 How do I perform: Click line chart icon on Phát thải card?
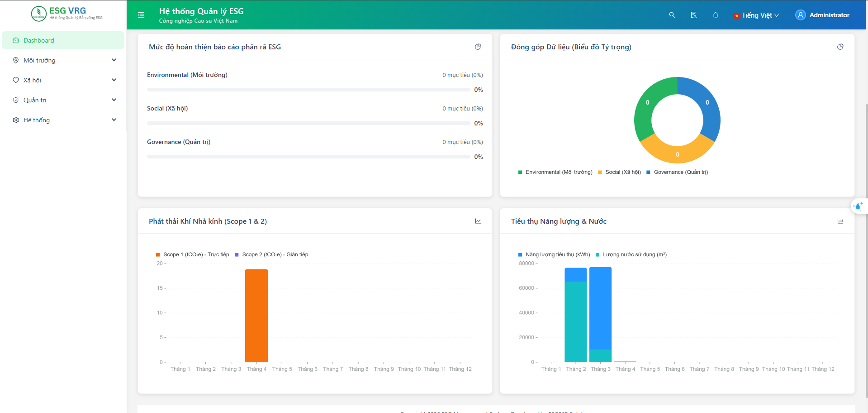click(x=478, y=221)
